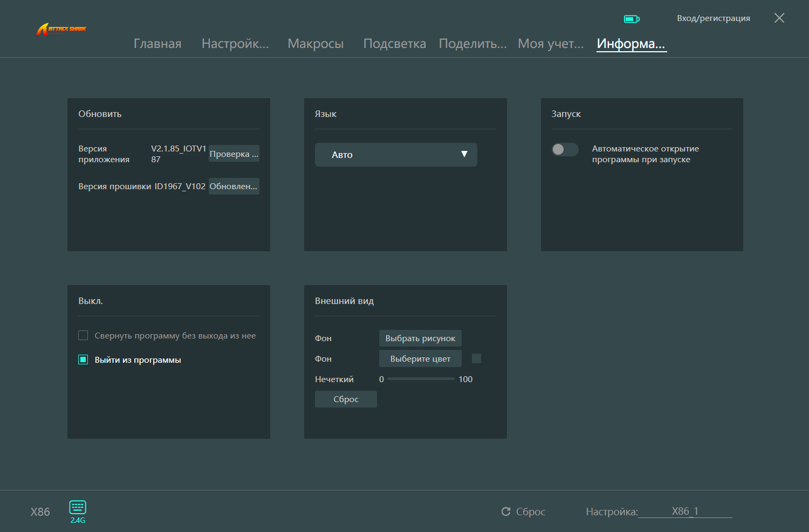
Task: Click the Attack Shark logo
Action: (61, 29)
